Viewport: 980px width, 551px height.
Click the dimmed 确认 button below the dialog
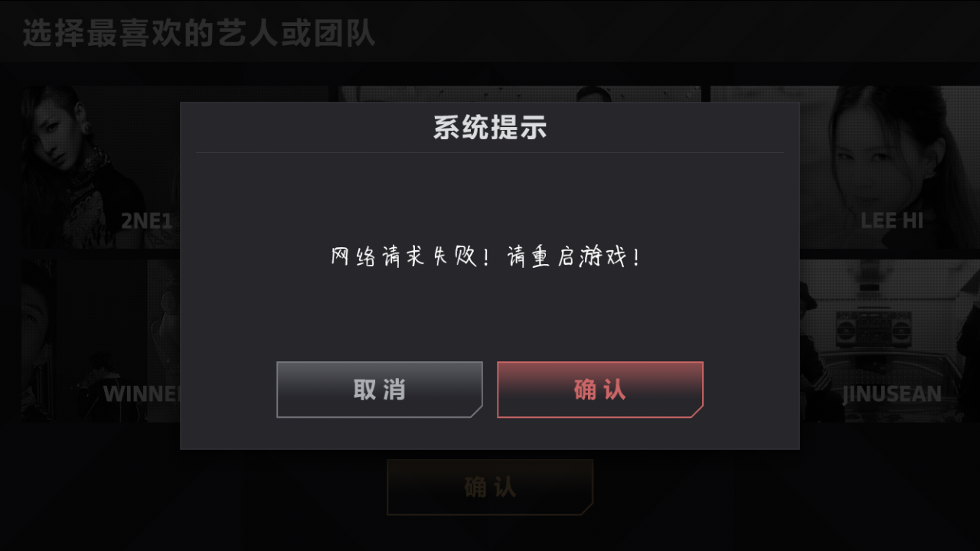coord(490,487)
